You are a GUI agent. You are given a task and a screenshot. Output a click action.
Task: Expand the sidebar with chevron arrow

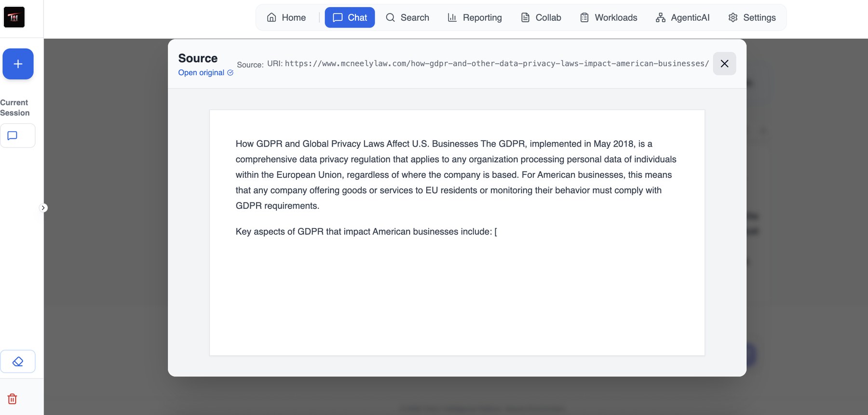click(43, 208)
